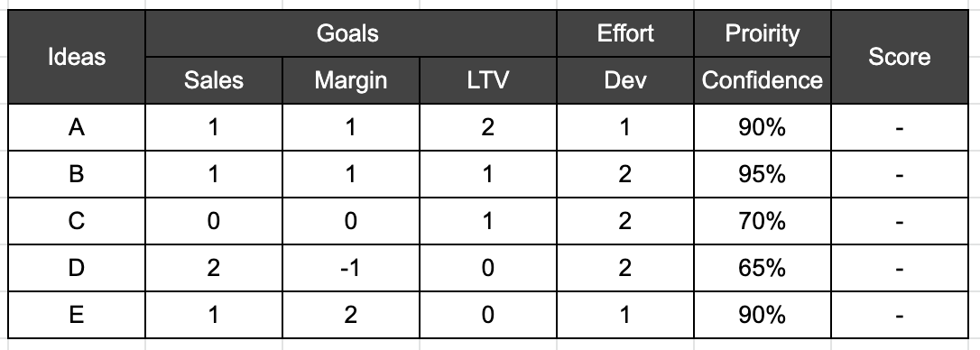The width and height of the screenshot is (980, 350).
Task: Select the merged Goals header cell
Action: coord(351,33)
